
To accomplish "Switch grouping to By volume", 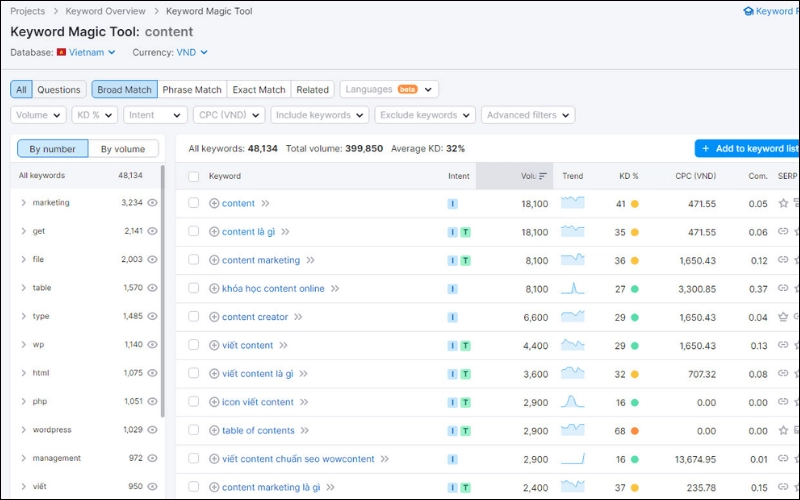I will click(x=123, y=149).
